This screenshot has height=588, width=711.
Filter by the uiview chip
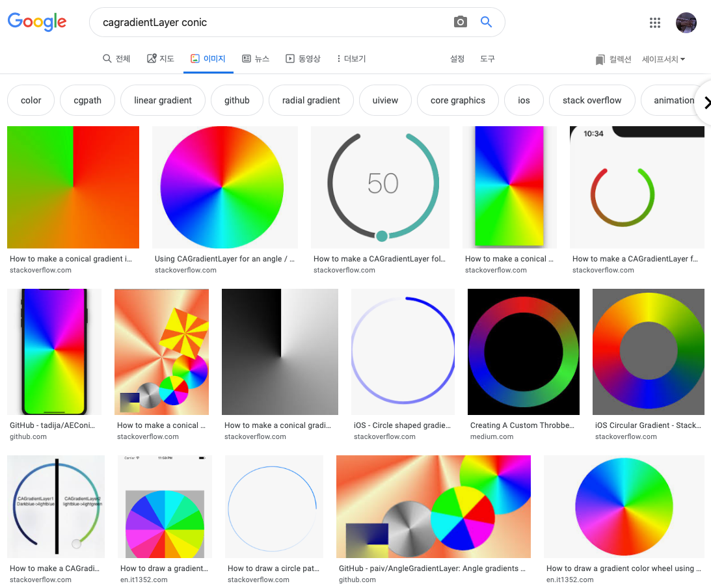pyautogui.click(x=386, y=100)
